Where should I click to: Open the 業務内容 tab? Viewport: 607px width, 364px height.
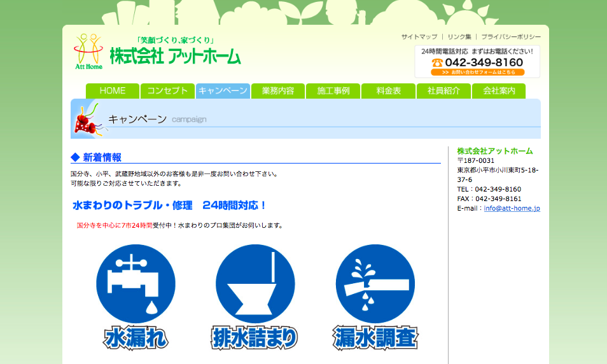(277, 91)
